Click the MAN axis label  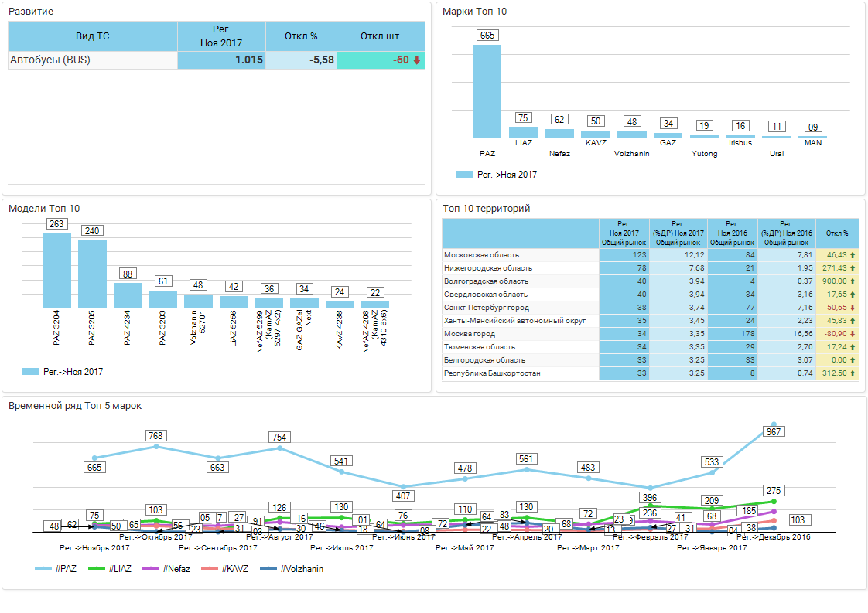813,143
